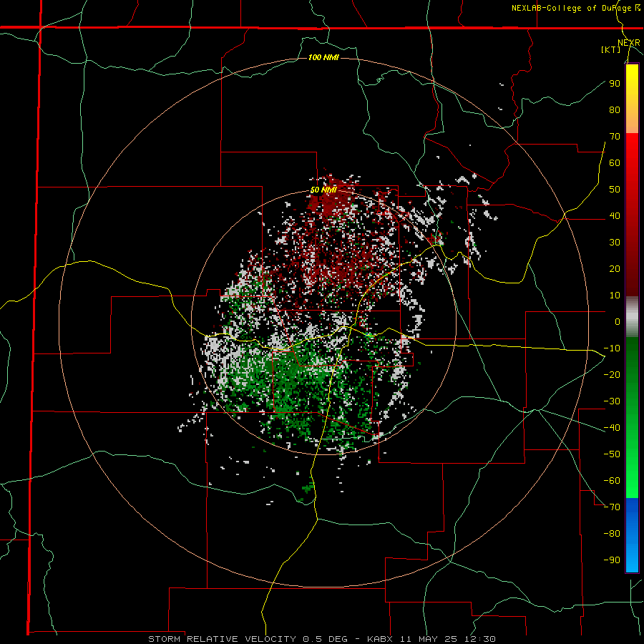Click the NEXR label above the color scale
Viewport: 644px width, 644px height.
pos(629,43)
